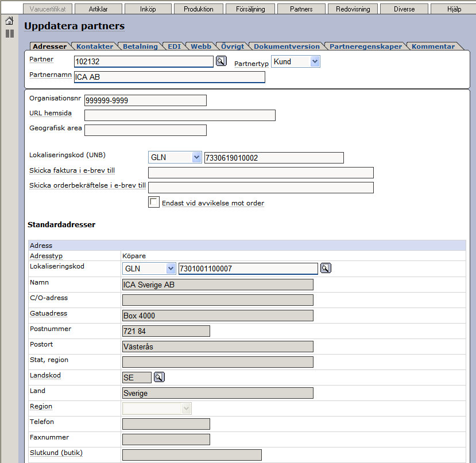
Task: Click the Geografisk area input field
Action: [145, 130]
